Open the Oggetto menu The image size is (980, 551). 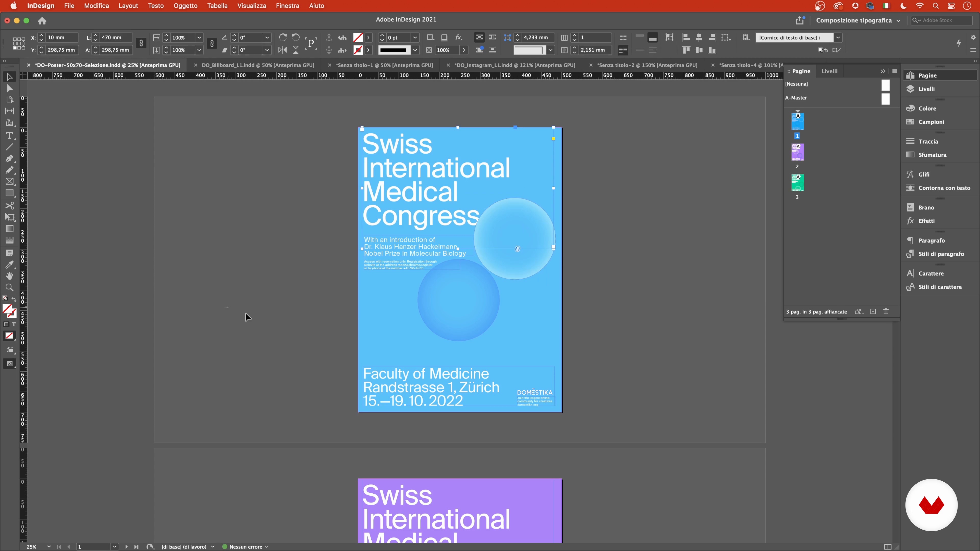pos(185,6)
